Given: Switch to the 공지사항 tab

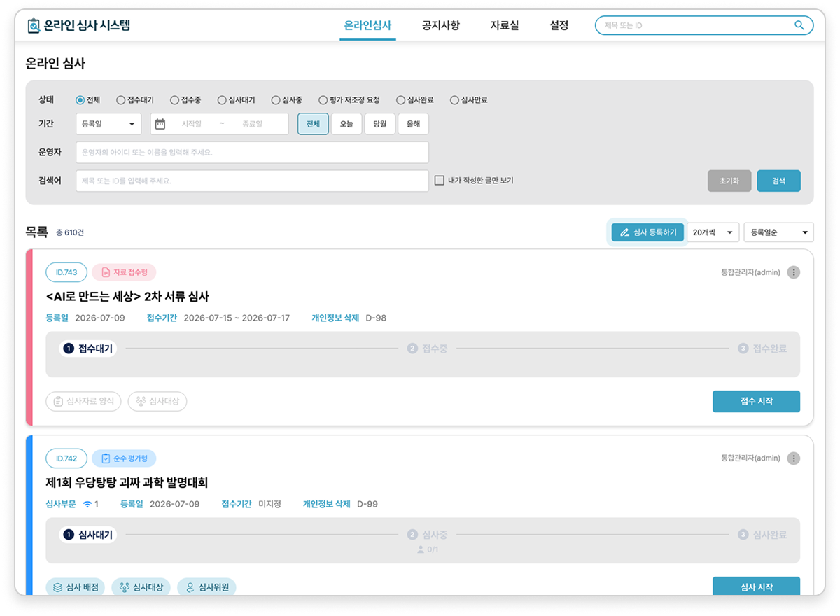Looking at the screenshot, I should point(441,26).
